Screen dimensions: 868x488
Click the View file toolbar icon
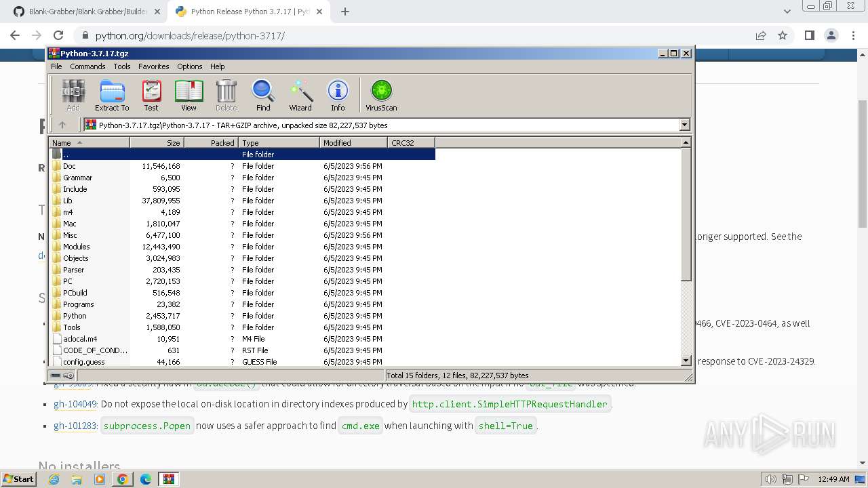189,95
